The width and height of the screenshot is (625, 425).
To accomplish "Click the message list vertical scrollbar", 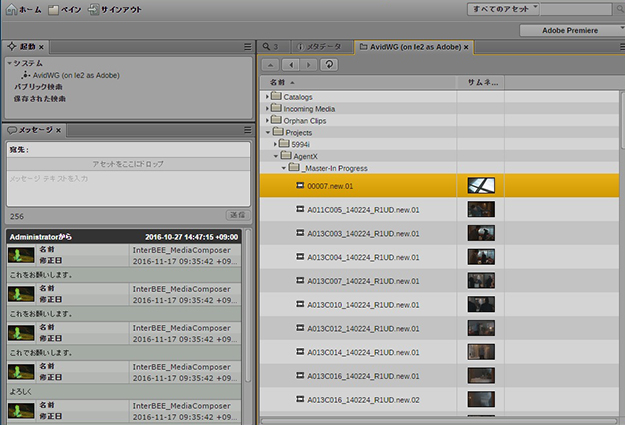I will coord(248,305).
